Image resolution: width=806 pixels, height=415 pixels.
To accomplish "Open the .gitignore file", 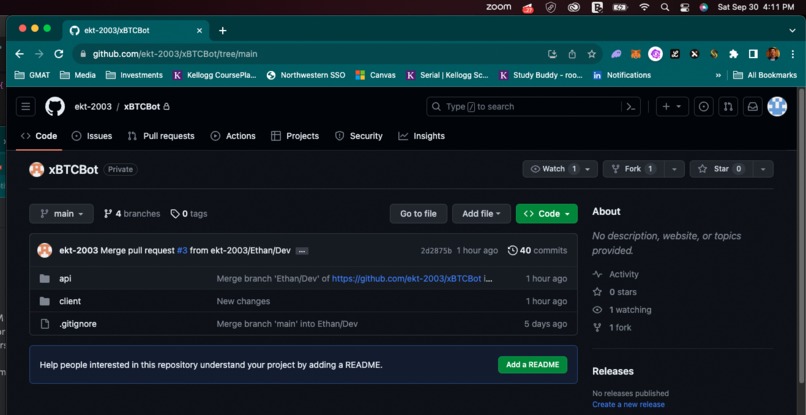I will [78, 324].
